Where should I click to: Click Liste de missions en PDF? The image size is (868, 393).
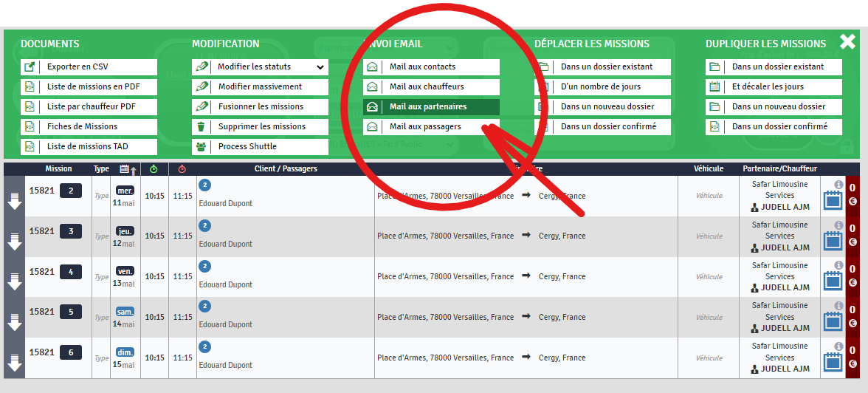(x=93, y=86)
